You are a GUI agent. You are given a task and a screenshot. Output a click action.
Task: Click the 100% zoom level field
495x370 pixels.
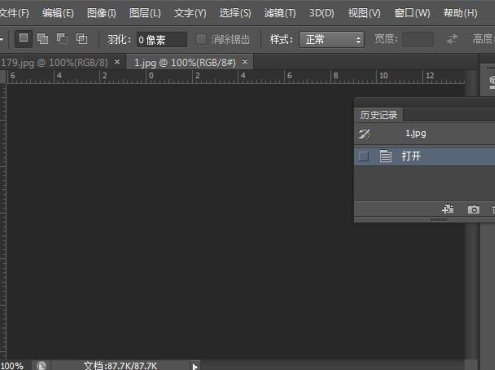[x=13, y=365]
